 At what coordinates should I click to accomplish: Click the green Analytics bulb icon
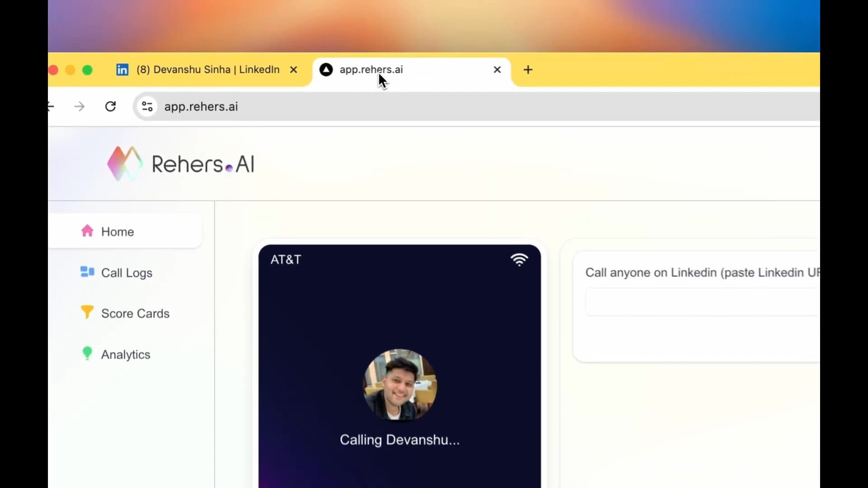tap(87, 353)
